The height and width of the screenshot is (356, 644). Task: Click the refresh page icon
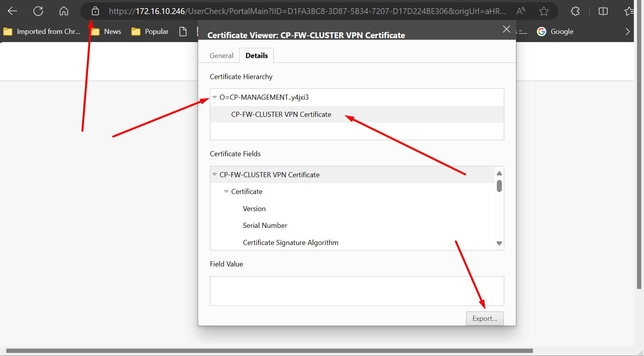38,11
